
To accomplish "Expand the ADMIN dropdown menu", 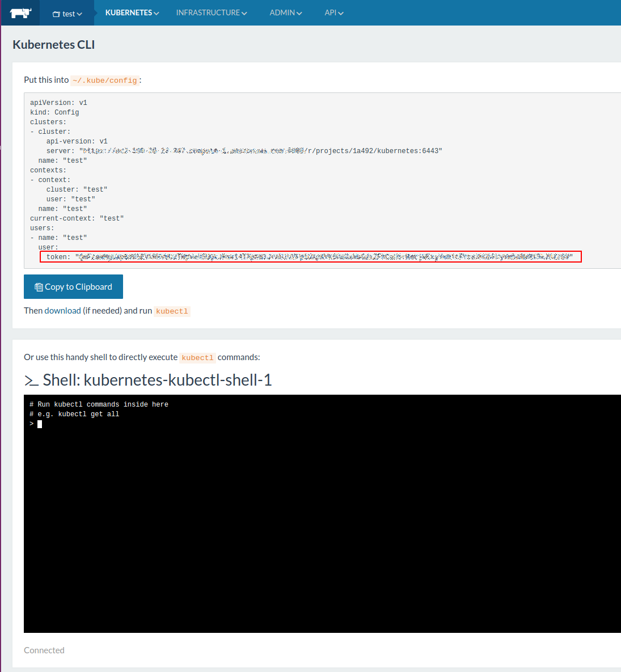I will 285,12.
